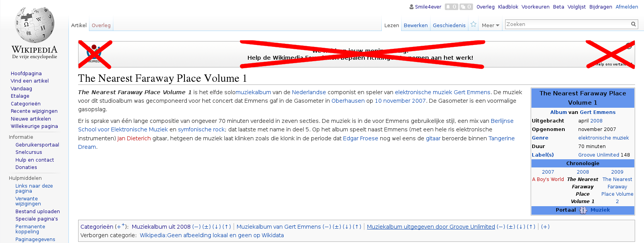Modify Muziekalbum van Gert Emmens with (±)

pyautogui.click(x=337, y=227)
